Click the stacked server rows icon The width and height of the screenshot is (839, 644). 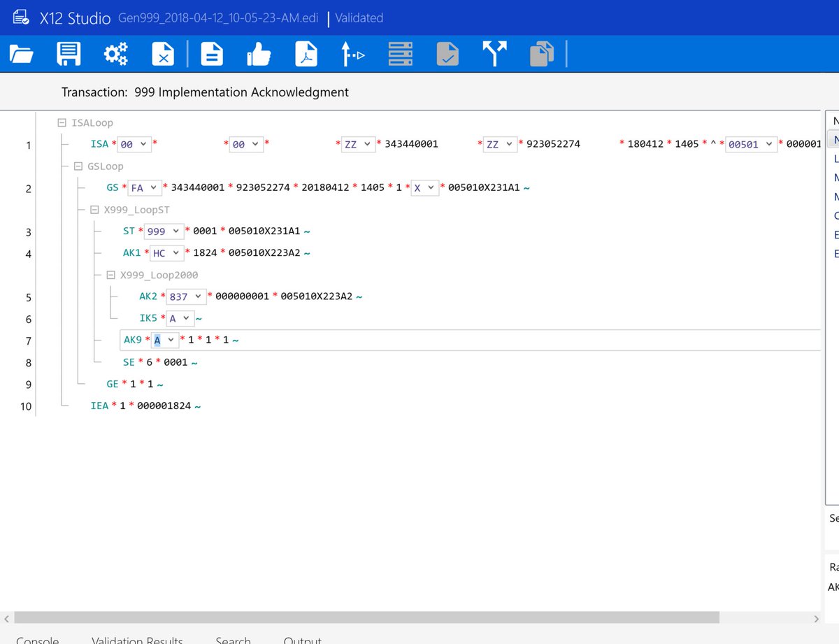coord(401,55)
